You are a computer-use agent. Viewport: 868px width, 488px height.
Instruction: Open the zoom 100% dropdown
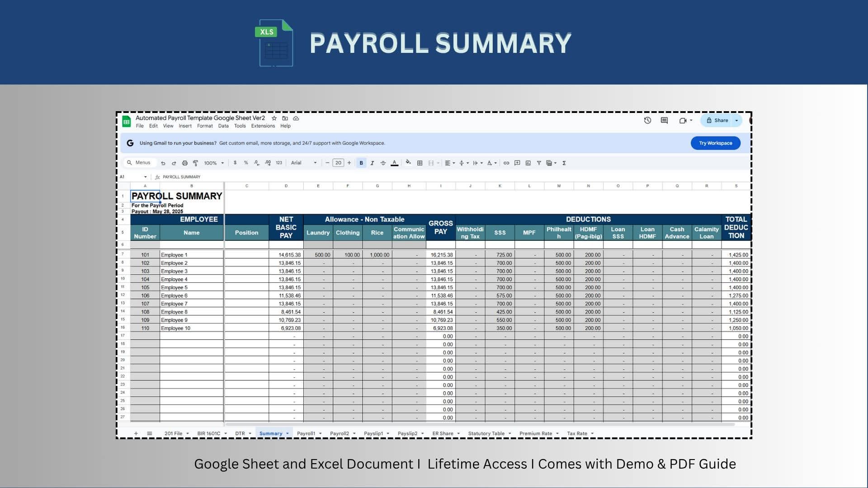[214, 163]
